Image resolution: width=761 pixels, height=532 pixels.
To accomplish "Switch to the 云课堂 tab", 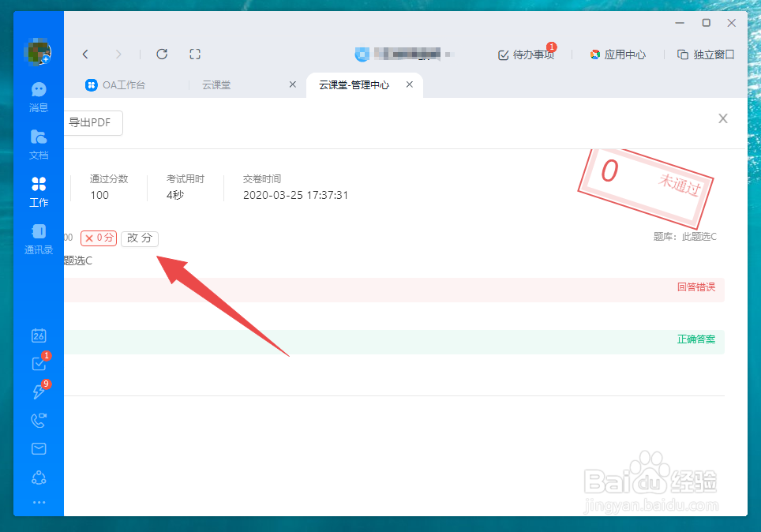I will [217, 84].
